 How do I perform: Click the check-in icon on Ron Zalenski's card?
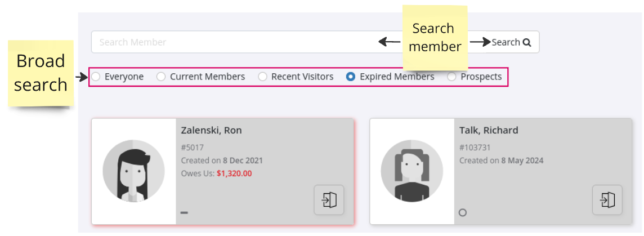[x=329, y=200]
